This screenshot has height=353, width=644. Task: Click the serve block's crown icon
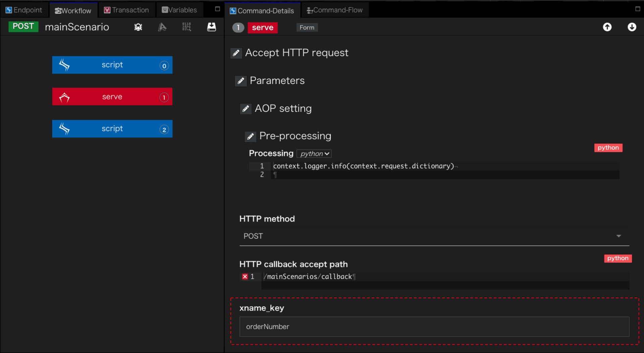pyautogui.click(x=64, y=97)
